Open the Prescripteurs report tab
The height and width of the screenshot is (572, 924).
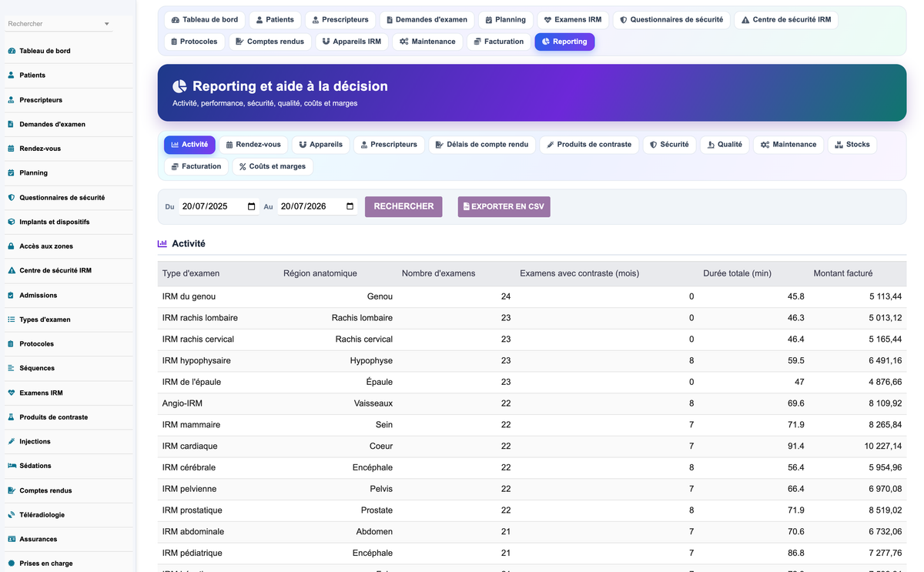[389, 145]
